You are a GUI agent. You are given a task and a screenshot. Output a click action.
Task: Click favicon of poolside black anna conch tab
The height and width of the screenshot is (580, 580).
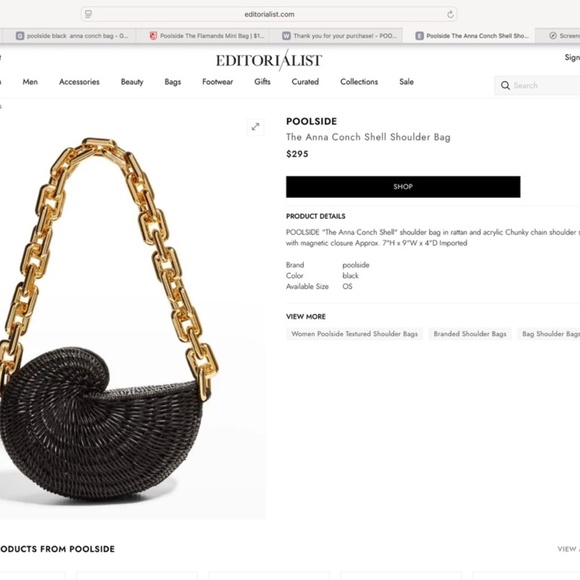point(20,36)
